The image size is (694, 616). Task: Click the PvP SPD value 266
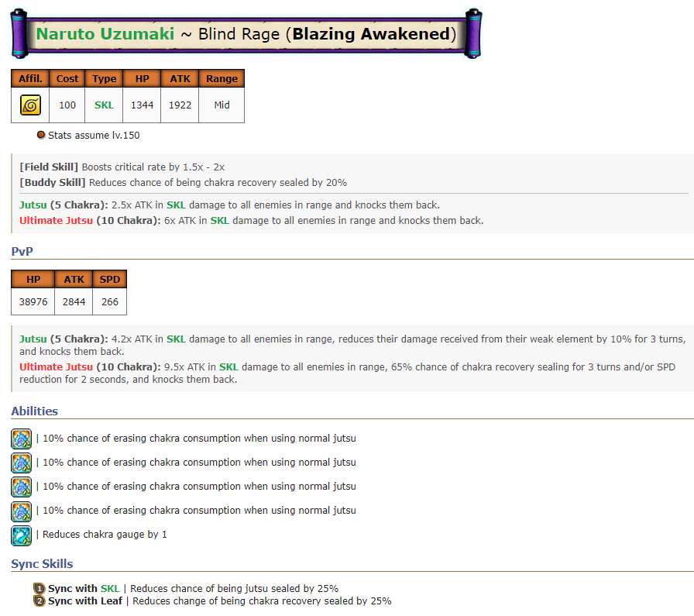110,302
